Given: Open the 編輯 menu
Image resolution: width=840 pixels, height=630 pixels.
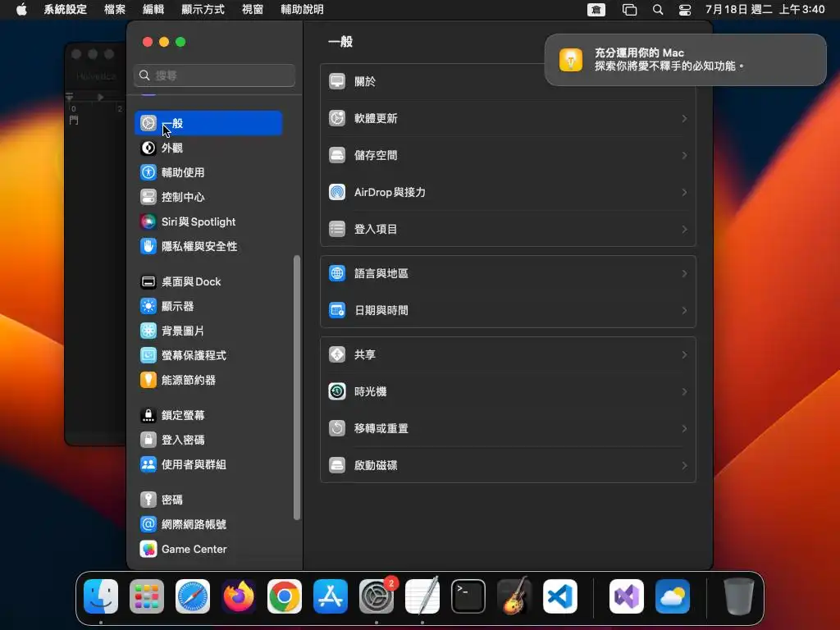Looking at the screenshot, I should tap(153, 9).
